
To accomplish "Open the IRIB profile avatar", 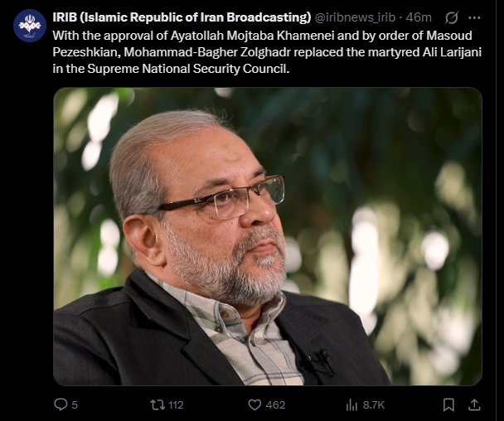I will pos(30,26).
